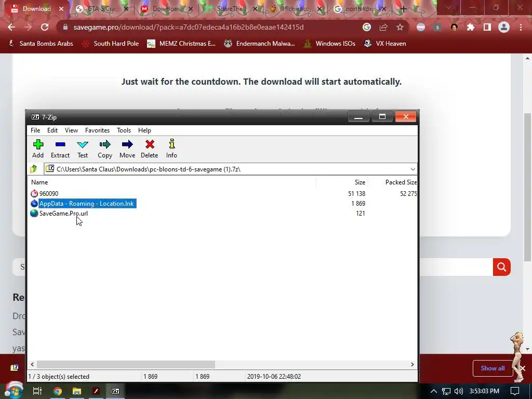
Task: Open Windows Start button
Action: (x=14, y=391)
